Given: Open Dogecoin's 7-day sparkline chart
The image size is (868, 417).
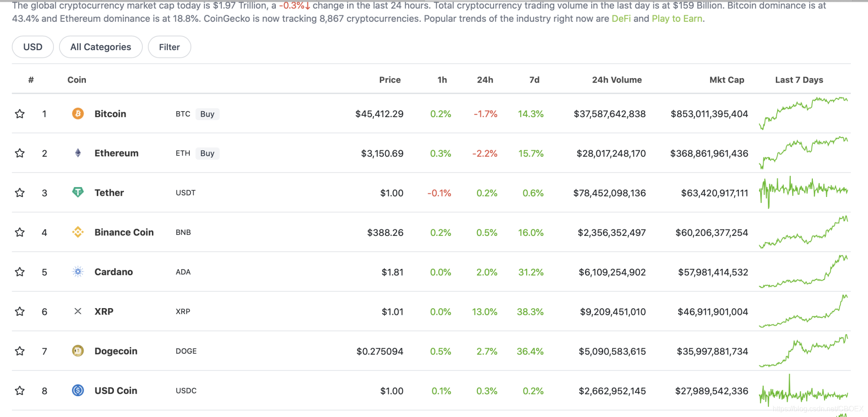Looking at the screenshot, I should tap(804, 350).
